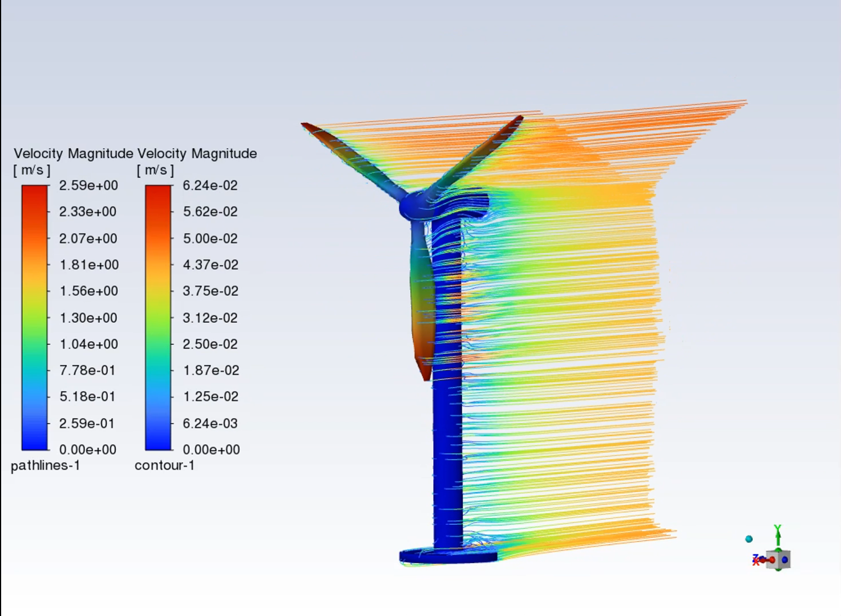
Task: Select the contour-1 legend label
Action: point(164,465)
